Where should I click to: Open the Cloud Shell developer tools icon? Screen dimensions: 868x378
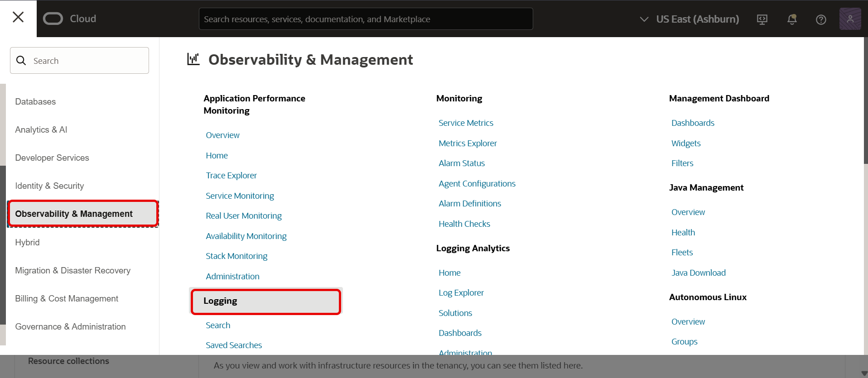tap(762, 19)
